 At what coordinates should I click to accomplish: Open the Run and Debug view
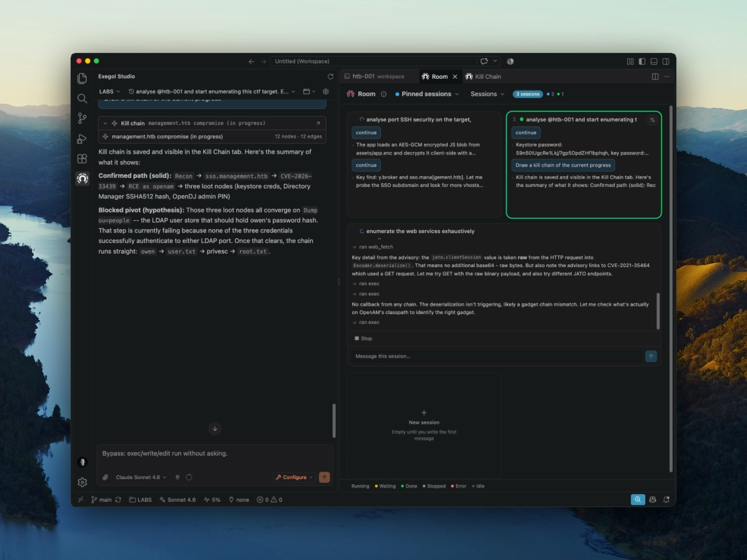(82, 138)
